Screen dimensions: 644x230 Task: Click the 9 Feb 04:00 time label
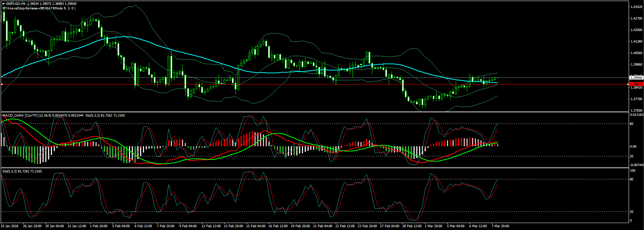tap(188, 226)
